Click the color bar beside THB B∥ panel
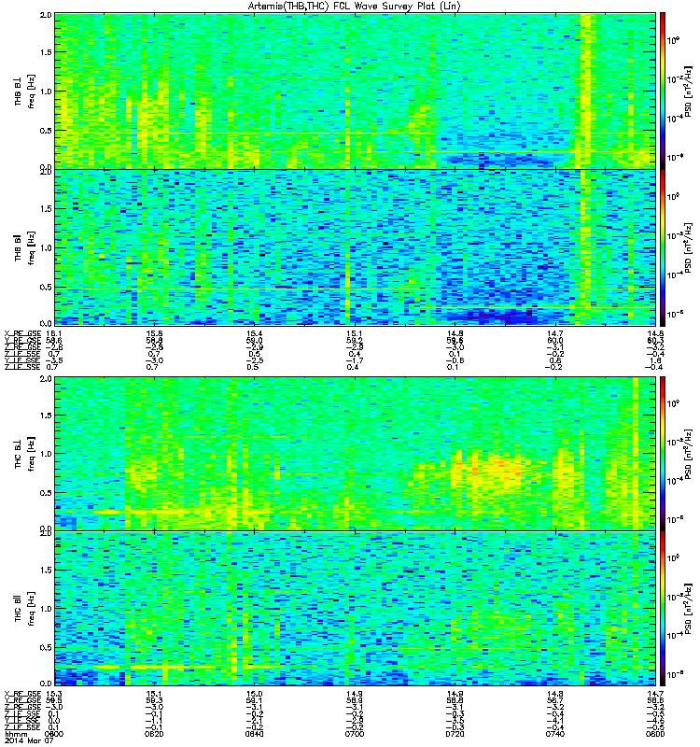 click(x=663, y=247)
